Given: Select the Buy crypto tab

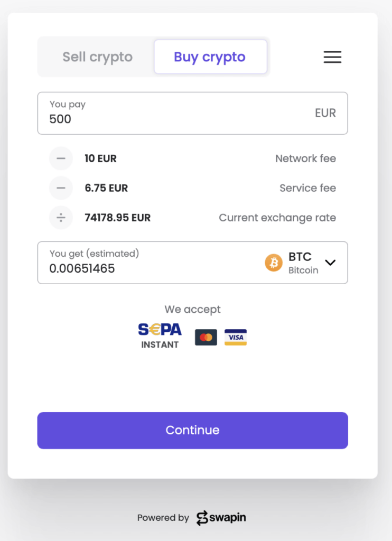Looking at the screenshot, I should (x=210, y=57).
